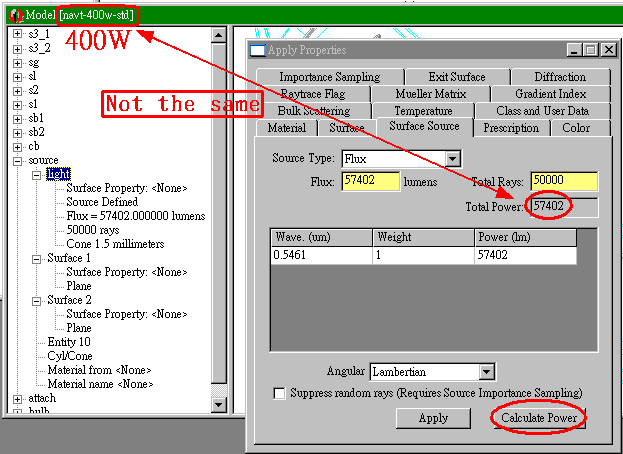The width and height of the screenshot is (623, 454).
Task: Select the 'Cone 1.5 millimeters' entry
Action: pyautogui.click(x=115, y=244)
